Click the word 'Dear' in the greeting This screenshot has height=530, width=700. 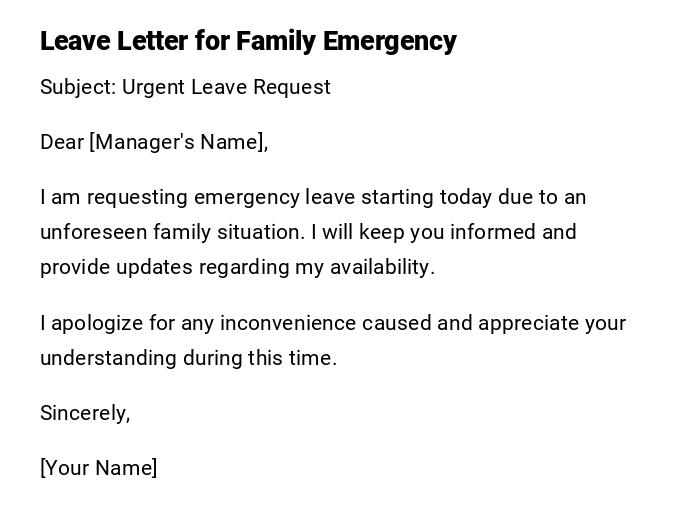pyautogui.click(x=62, y=142)
